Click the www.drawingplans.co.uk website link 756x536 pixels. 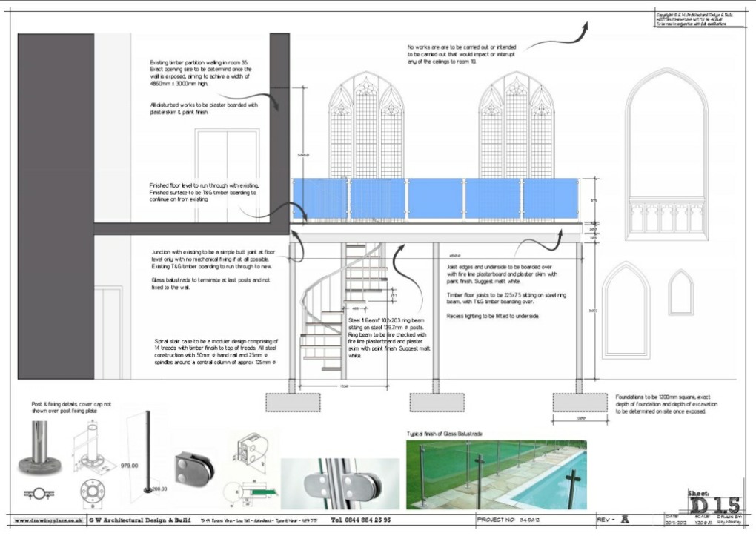pos(47,520)
